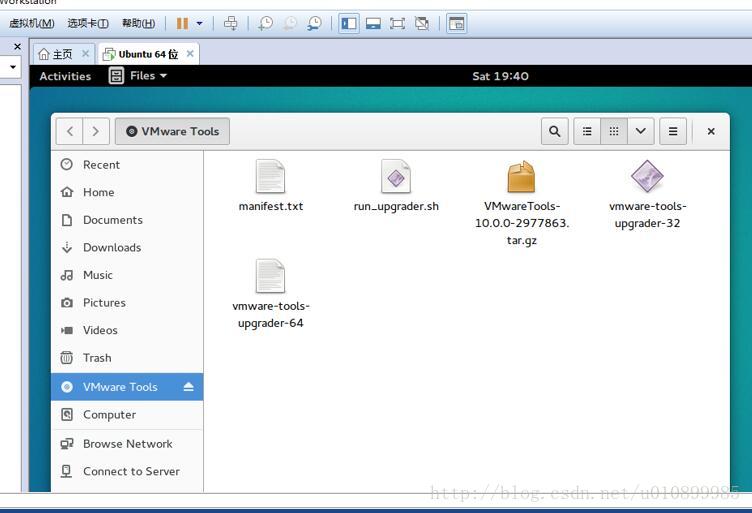Toggle the console view button
Viewport: 752px width, 513px height.
[x=457, y=23]
